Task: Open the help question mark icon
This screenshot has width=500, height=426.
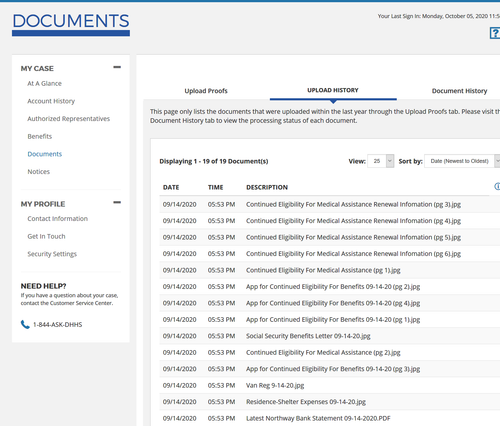Action: [495, 33]
